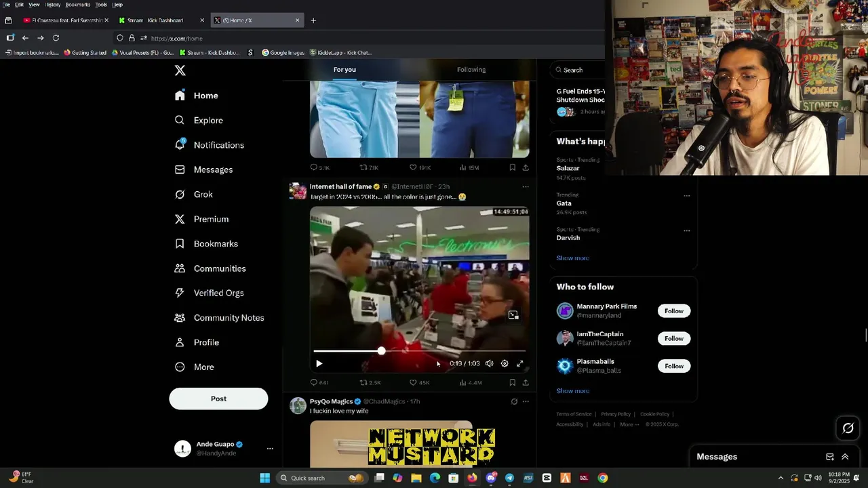The height and width of the screenshot is (488, 868).
Task: Open Windows Start menu
Action: [x=265, y=478]
